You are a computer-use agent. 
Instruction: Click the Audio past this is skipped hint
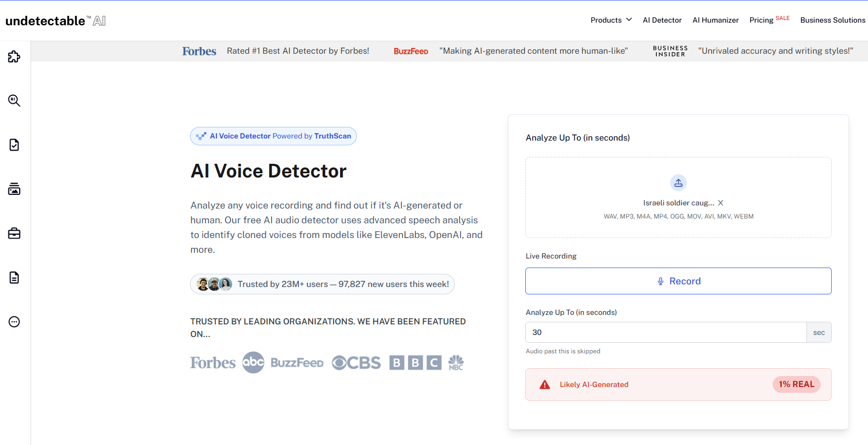point(563,351)
